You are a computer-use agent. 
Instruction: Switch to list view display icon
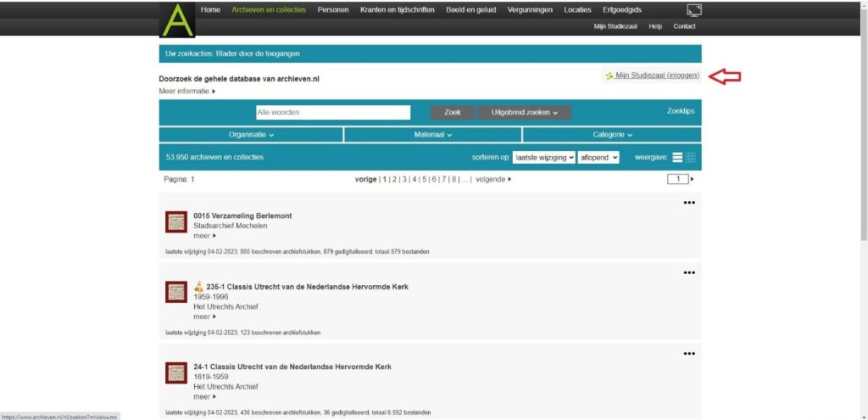point(677,157)
